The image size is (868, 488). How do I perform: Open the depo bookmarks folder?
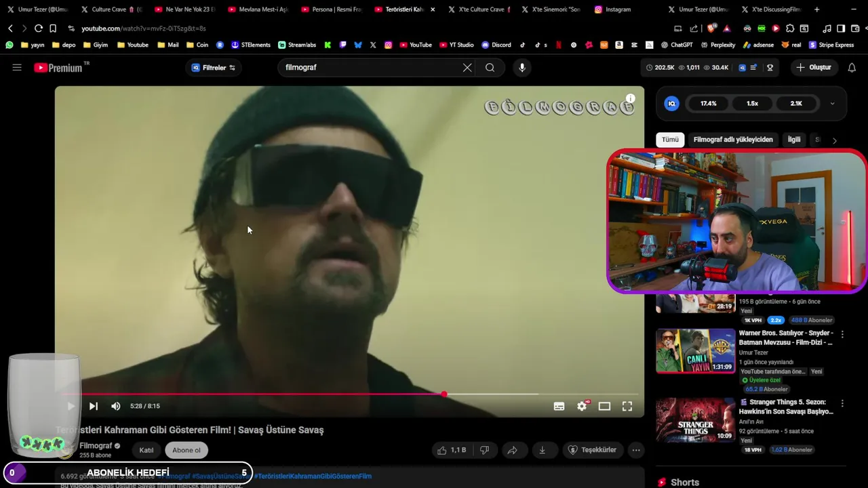tap(63, 45)
